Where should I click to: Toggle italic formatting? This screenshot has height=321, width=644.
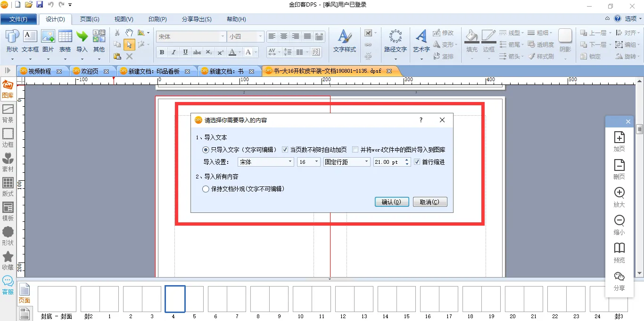point(173,52)
